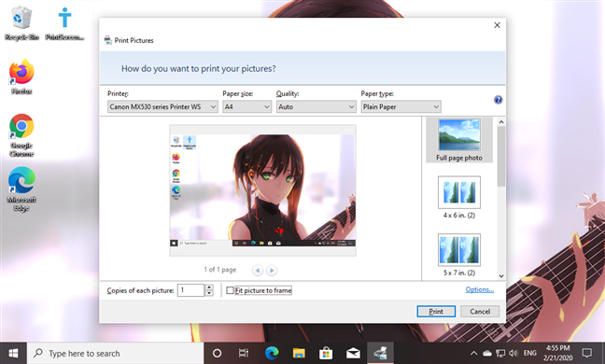605x364 pixels.
Task: Open File Explorer on the taskbar
Action: [299, 353]
